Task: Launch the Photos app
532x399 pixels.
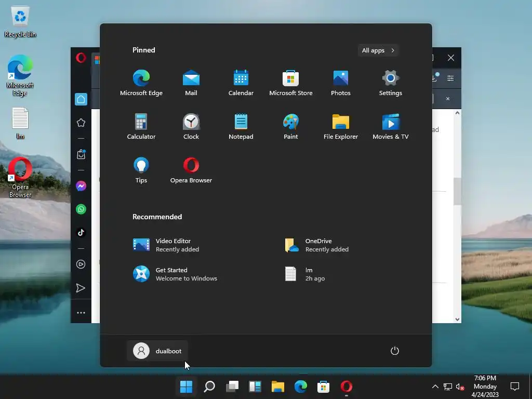Action: coord(341,83)
